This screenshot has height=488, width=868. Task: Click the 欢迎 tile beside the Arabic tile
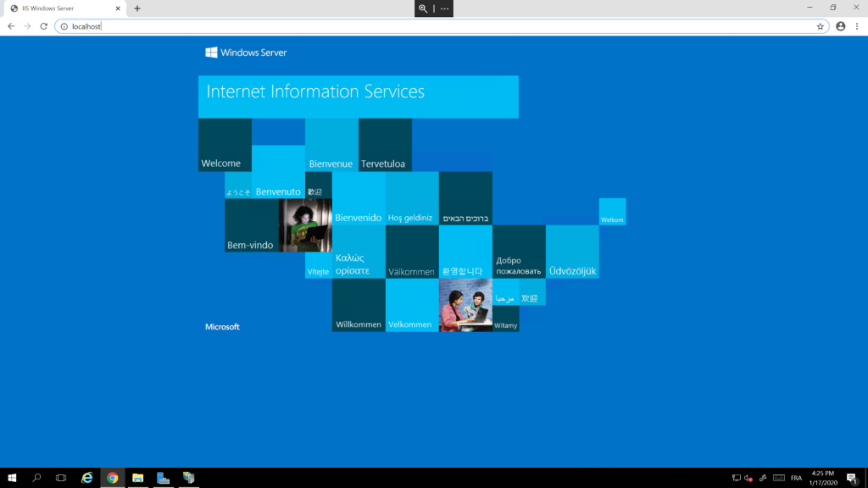[x=532, y=291]
